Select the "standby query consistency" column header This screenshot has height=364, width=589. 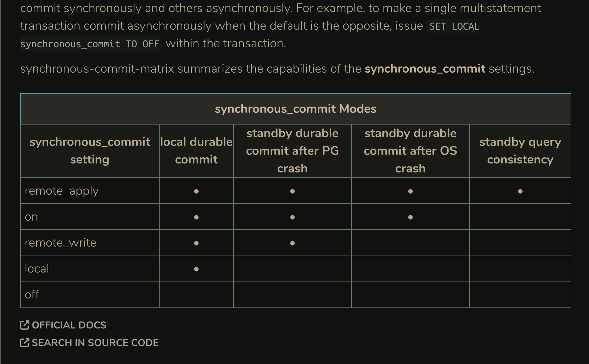(520, 151)
